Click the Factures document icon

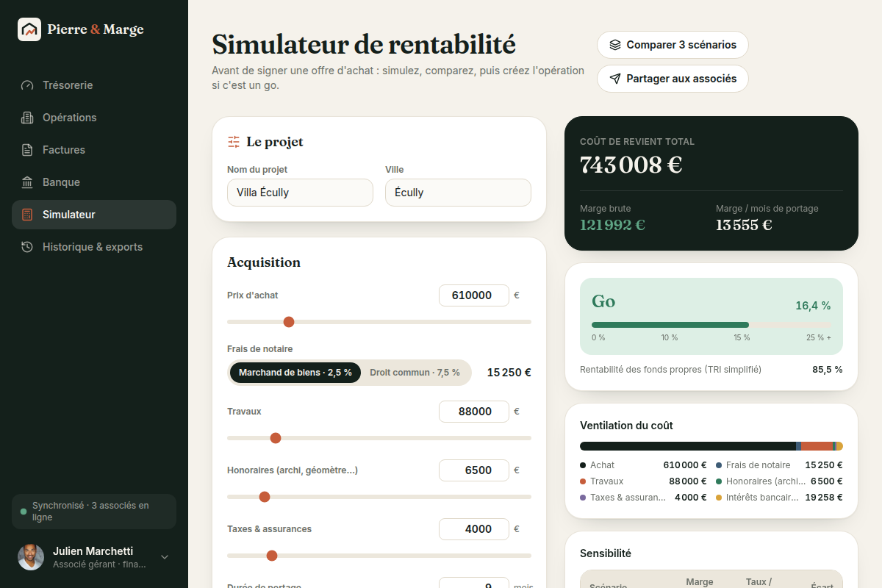pos(27,150)
